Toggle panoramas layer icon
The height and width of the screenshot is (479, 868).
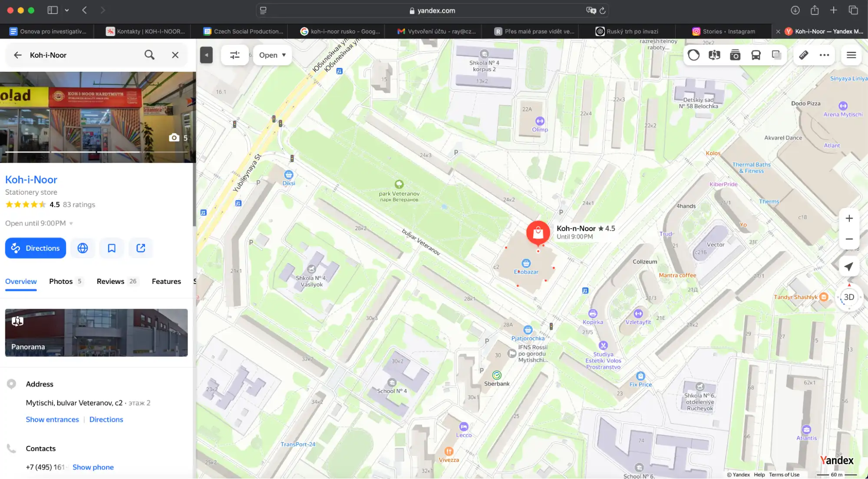(x=714, y=55)
